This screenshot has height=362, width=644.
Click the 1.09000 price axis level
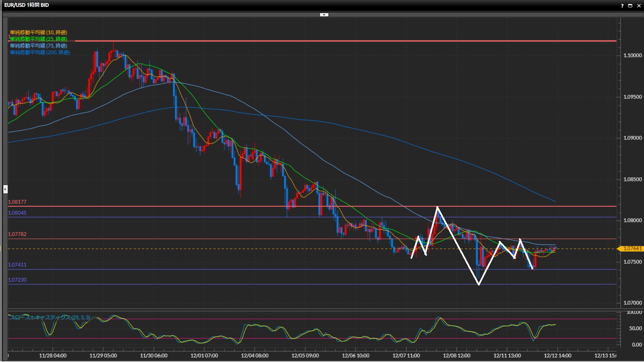pyautogui.click(x=632, y=138)
